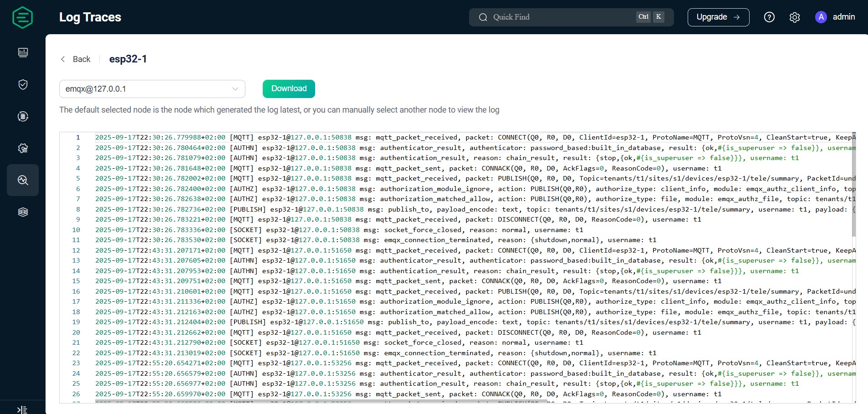The width and height of the screenshot is (868, 414).
Task: Click the Download button
Action: (x=289, y=89)
